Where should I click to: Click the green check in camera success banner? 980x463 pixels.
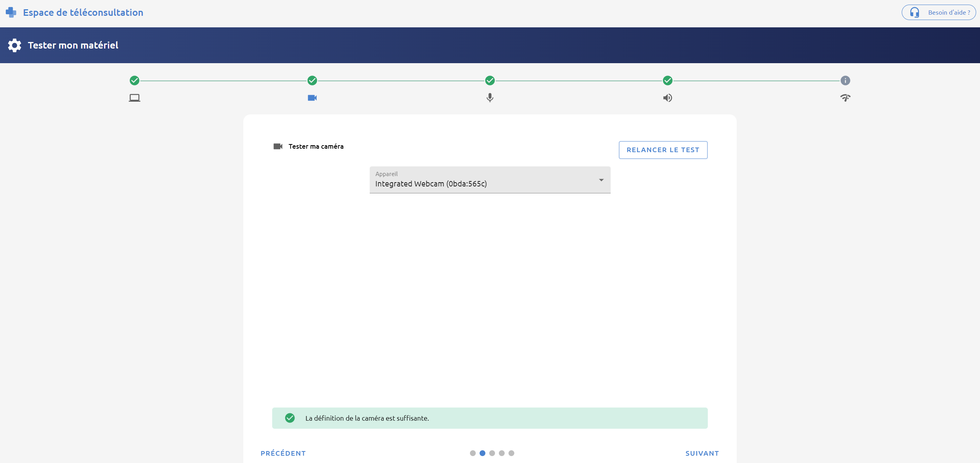pyautogui.click(x=290, y=418)
